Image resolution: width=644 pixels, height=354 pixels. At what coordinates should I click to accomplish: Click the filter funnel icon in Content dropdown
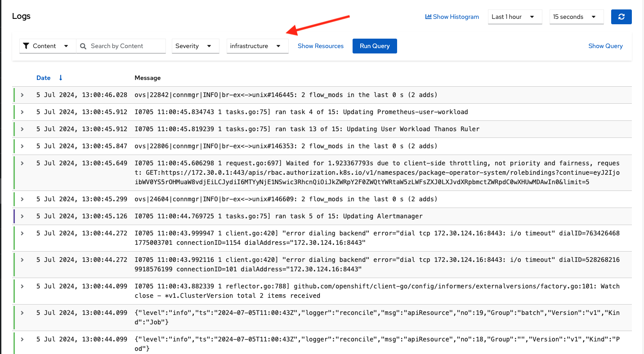click(27, 46)
